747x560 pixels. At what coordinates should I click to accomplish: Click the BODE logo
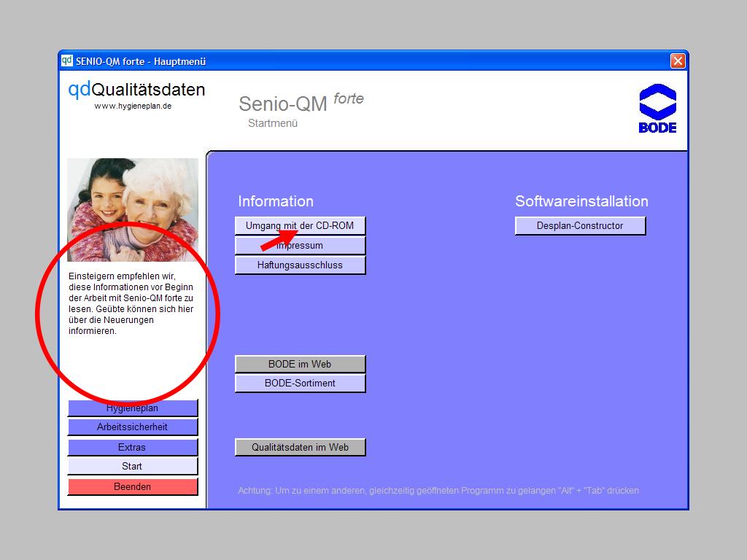657,109
